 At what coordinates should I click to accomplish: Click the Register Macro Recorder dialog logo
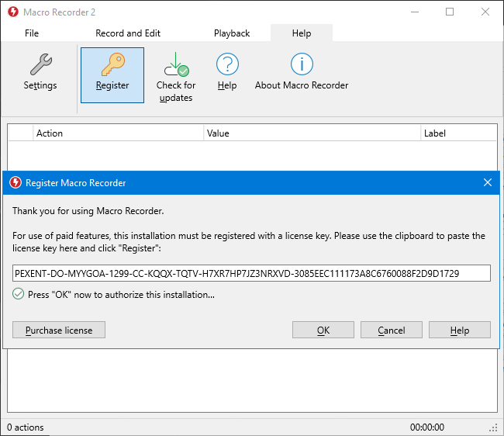tap(15, 182)
